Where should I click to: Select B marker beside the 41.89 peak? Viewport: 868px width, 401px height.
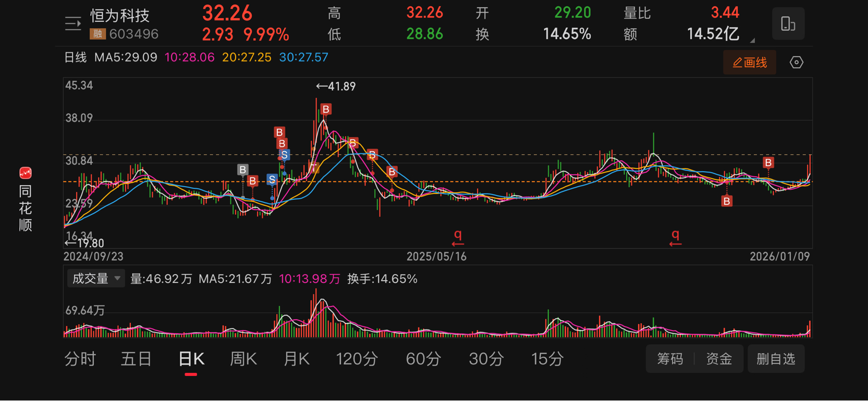(326, 109)
